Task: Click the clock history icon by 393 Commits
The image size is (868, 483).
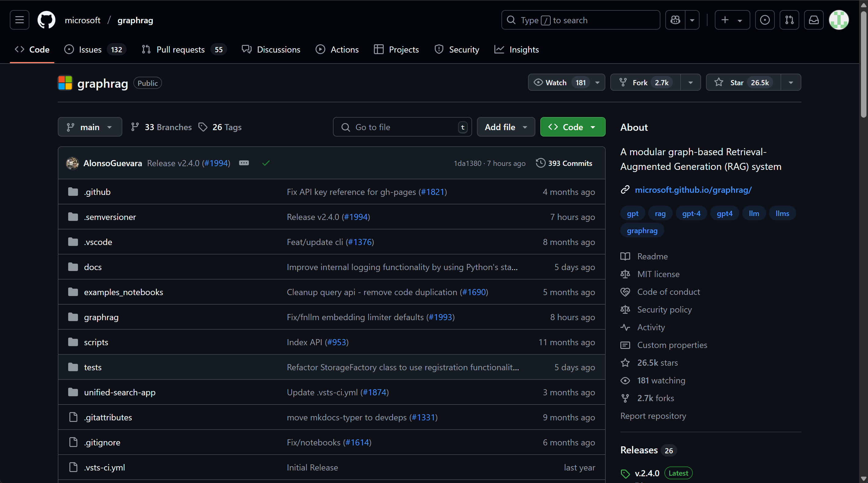Action: click(541, 163)
